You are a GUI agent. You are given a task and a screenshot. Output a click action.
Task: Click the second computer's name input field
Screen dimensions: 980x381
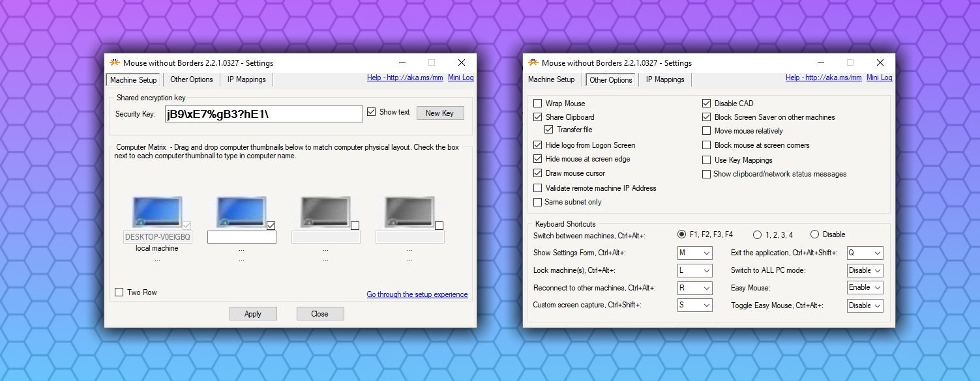pos(242,238)
